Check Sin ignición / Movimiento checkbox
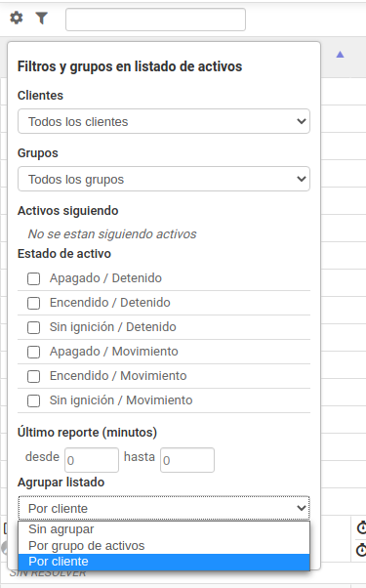Image resolution: width=366 pixels, height=588 pixels. [x=34, y=400]
